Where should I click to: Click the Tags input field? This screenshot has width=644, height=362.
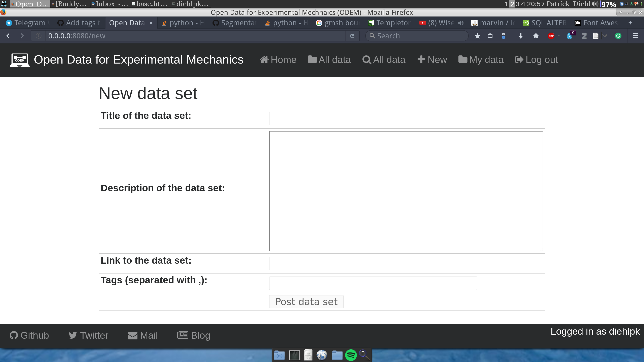pos(373,283)
